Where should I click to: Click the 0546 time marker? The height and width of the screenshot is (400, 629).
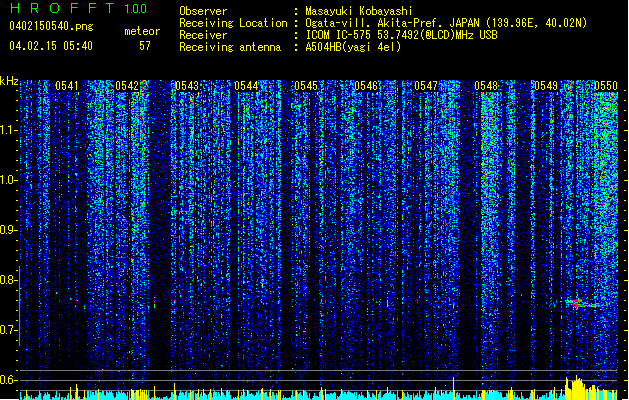click(366, 86)
